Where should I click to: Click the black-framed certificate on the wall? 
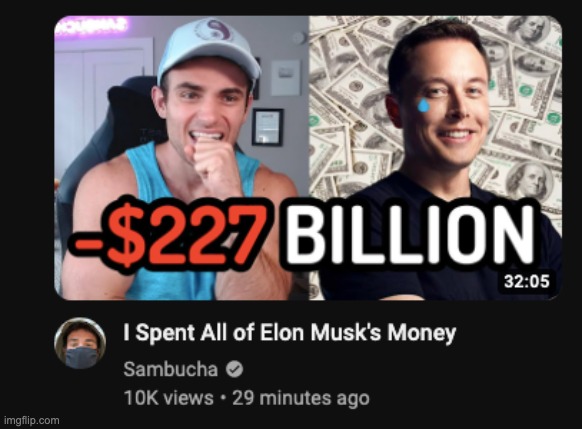(268, 127)
